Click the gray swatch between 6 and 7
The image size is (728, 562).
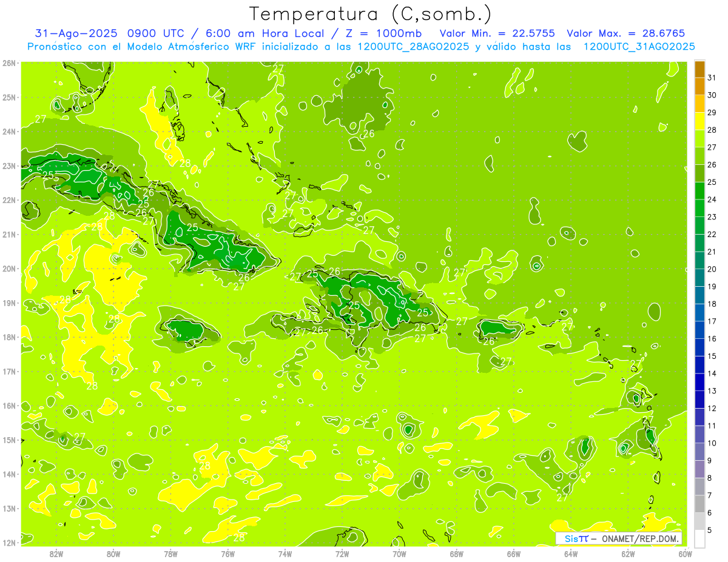point(699,504)
